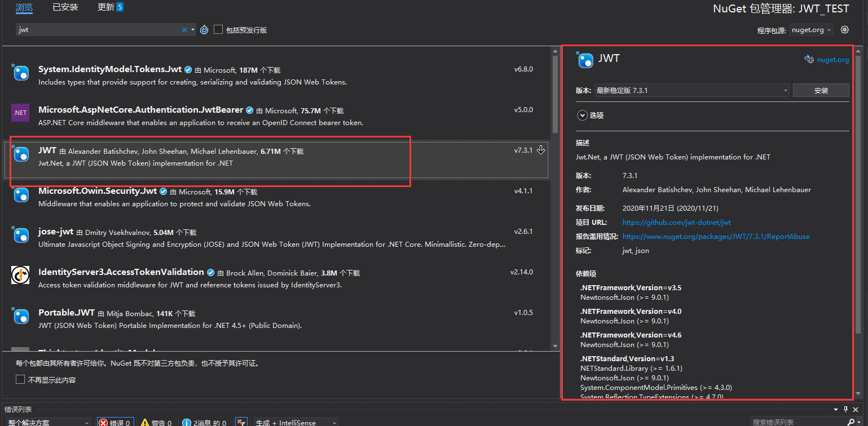Clear the jwt search text with X
This screenshot has width=868, height=426.
184,30
